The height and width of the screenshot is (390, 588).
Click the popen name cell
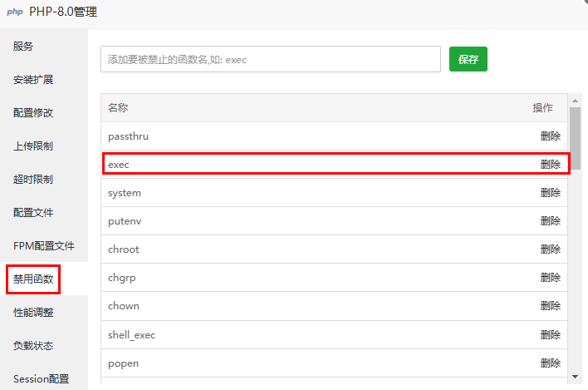[x=124, y=363]
